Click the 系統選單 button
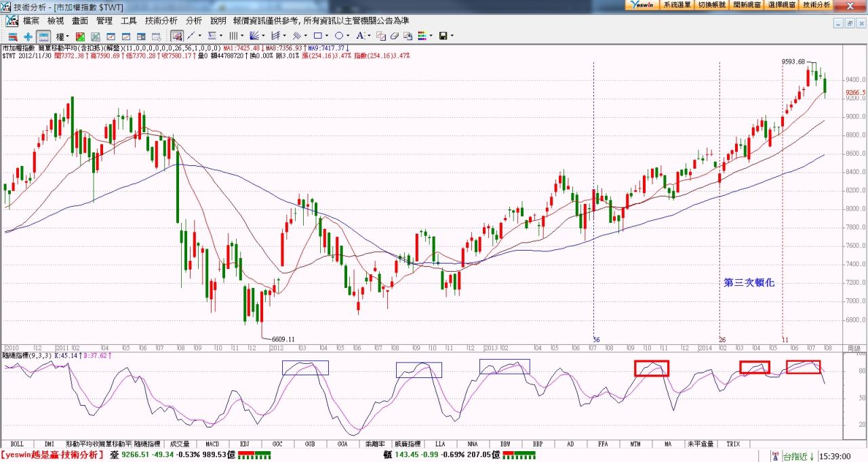This screenshot has width=868, height=462. (677, 5)
